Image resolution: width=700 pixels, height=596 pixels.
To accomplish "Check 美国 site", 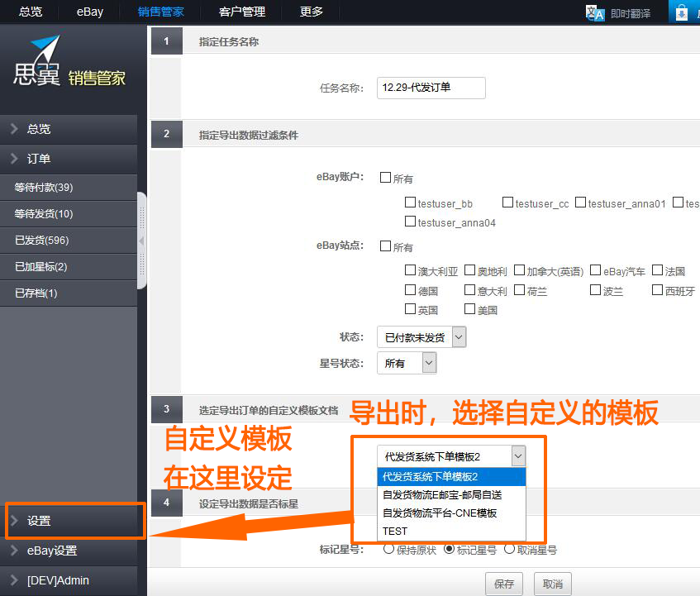I will 469,309.
